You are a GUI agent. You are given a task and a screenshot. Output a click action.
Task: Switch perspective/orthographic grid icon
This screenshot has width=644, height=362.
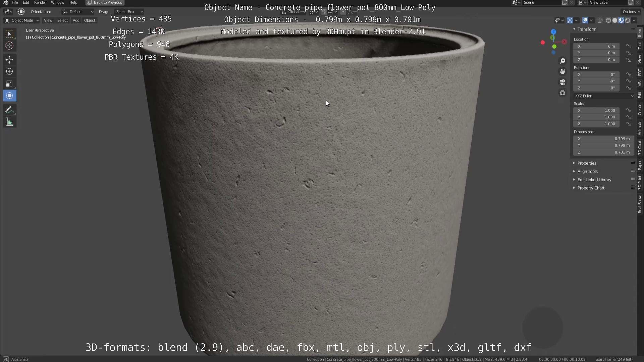coord(562,93)
